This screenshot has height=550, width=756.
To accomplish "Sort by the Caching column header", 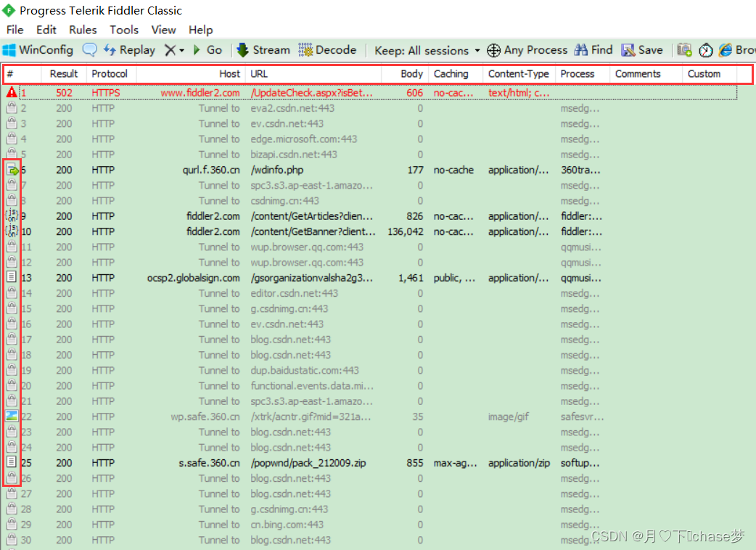I will coord(456,74).
